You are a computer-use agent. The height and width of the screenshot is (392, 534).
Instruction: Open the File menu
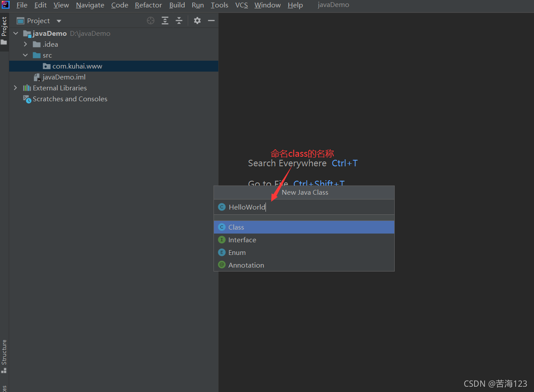pyautogui.click(x=22, y=5)
